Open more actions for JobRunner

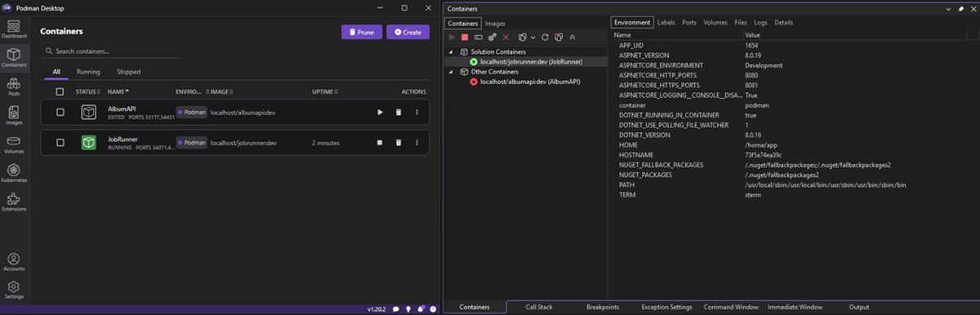coord(416,142)
